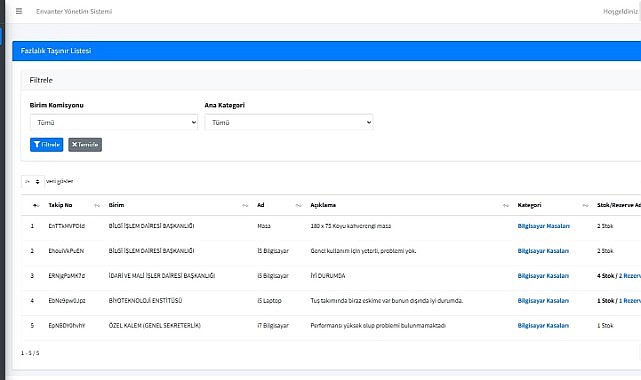The height and width of the screenshot is (380, 641).
Task: Click the gray Temizle button
Action: click(85, 145)
